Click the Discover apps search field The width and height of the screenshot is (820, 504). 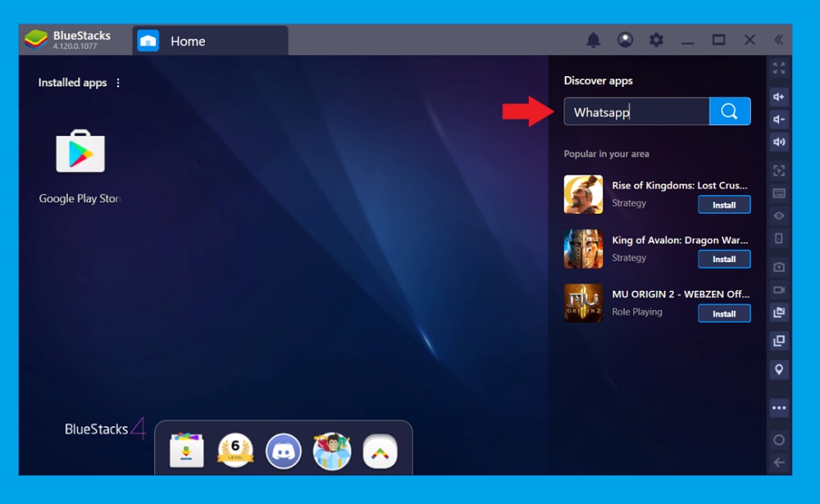[x=636, y=111]
